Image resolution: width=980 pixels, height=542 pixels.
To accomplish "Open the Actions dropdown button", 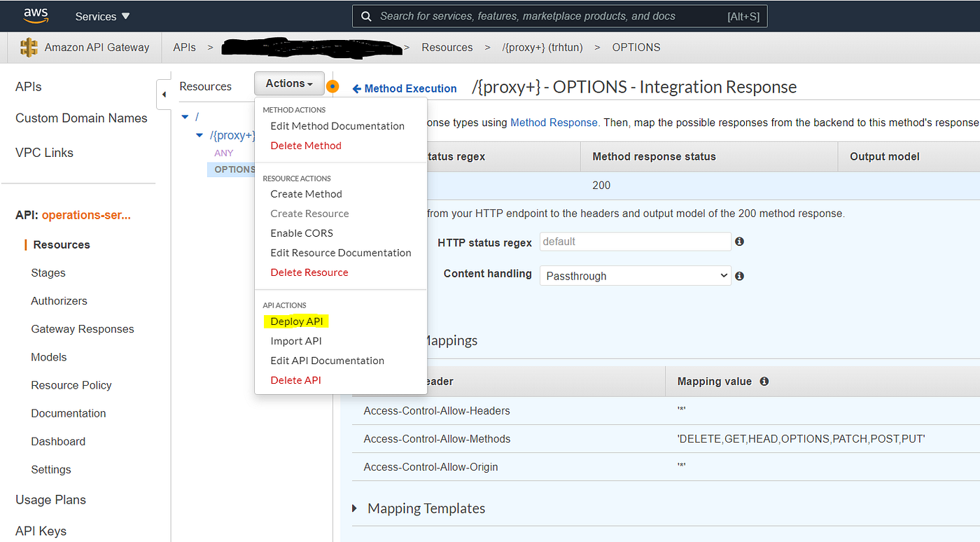I will (289, 83).
